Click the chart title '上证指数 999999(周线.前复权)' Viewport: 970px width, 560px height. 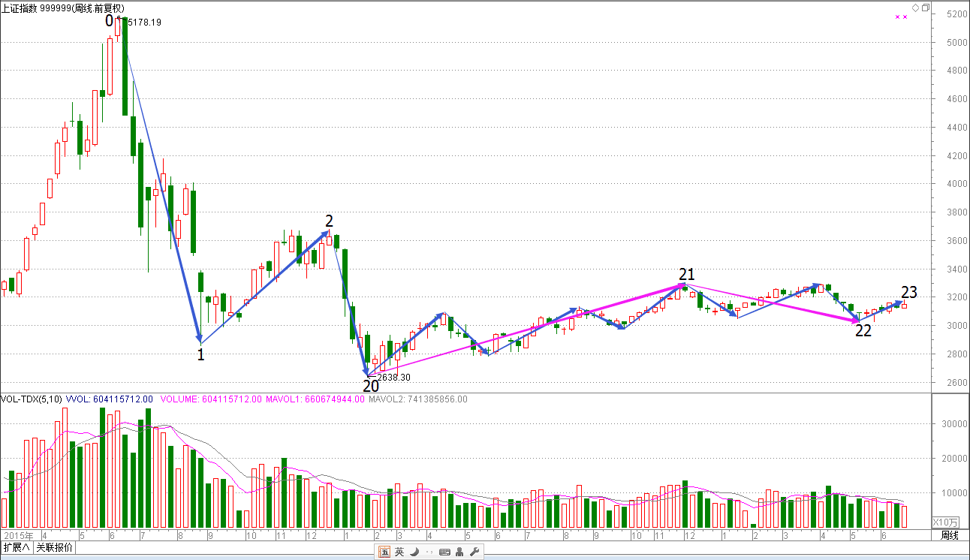63,8
